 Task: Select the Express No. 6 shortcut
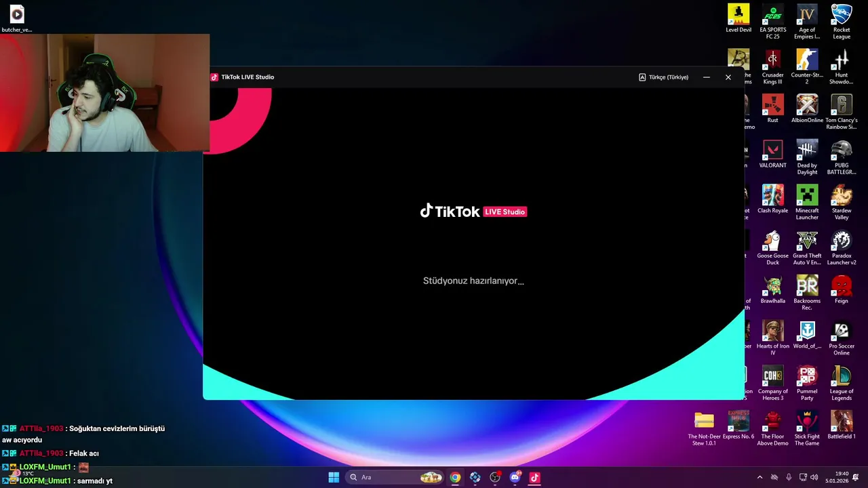738,425
